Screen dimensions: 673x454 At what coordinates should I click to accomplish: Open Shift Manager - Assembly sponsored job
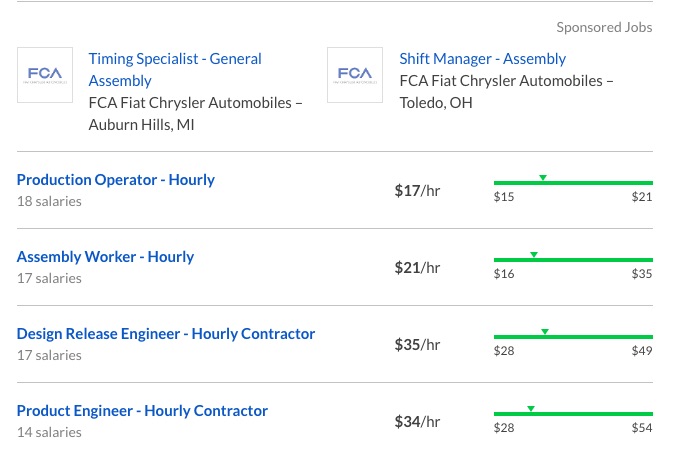482,59
